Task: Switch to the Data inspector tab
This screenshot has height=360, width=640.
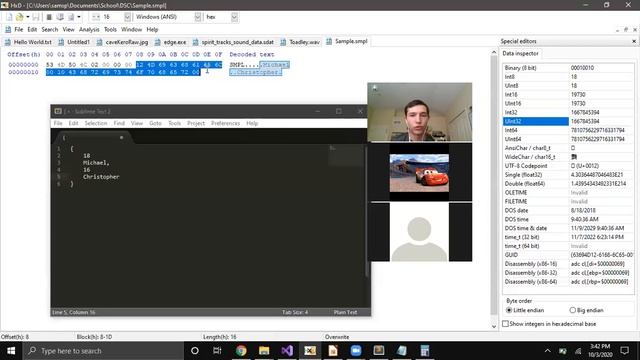Action: [x=520, y=53]
